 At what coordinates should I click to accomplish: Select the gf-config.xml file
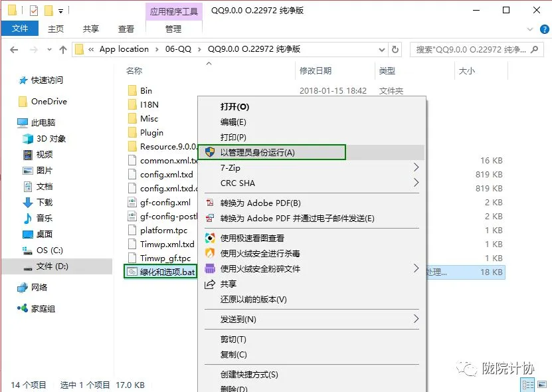(x=165, y=203)
